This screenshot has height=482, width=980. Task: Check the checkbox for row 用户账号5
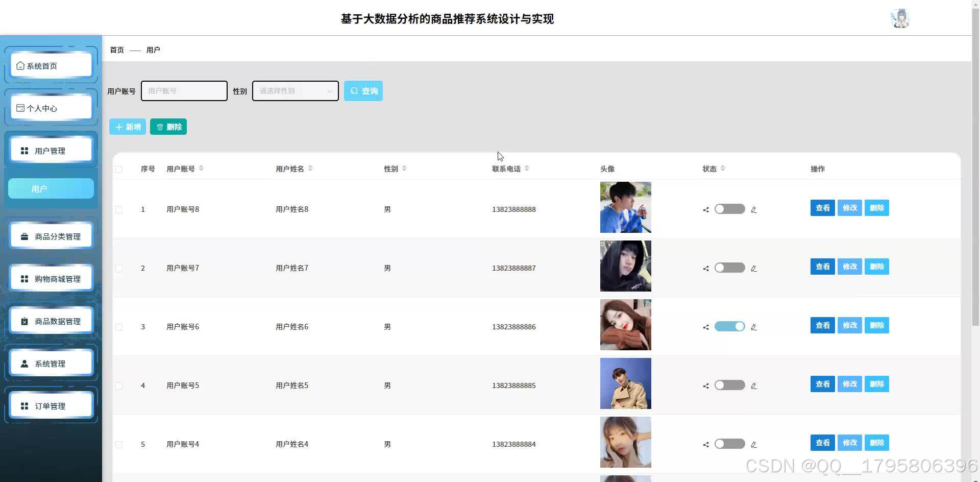pyautogui.click(x=119, y=385)
